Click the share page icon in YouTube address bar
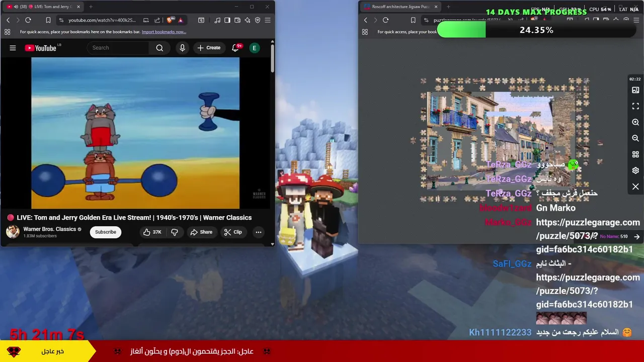 click(x=157, y=20)
